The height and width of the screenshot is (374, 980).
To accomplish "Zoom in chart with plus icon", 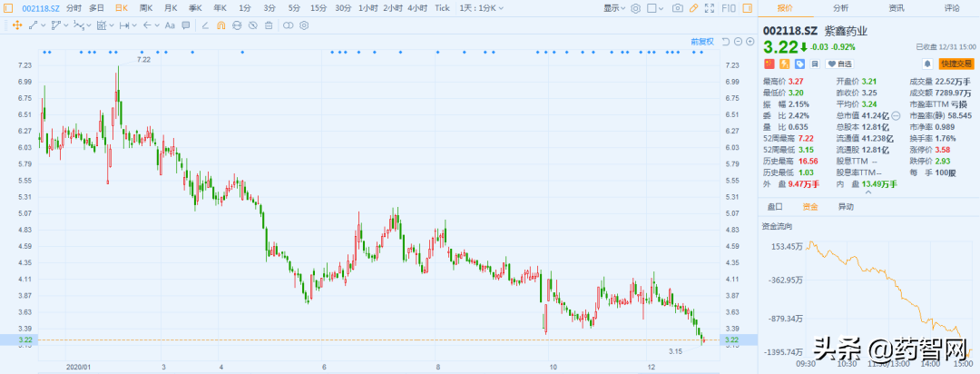I will tap(750, 41).
